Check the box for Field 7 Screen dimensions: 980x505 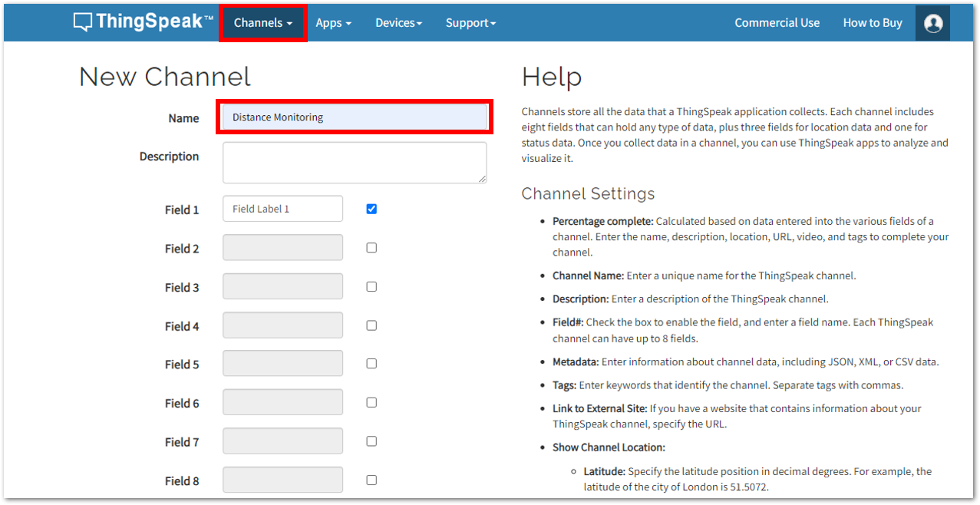pyautogui.click(x=371, y=441)
